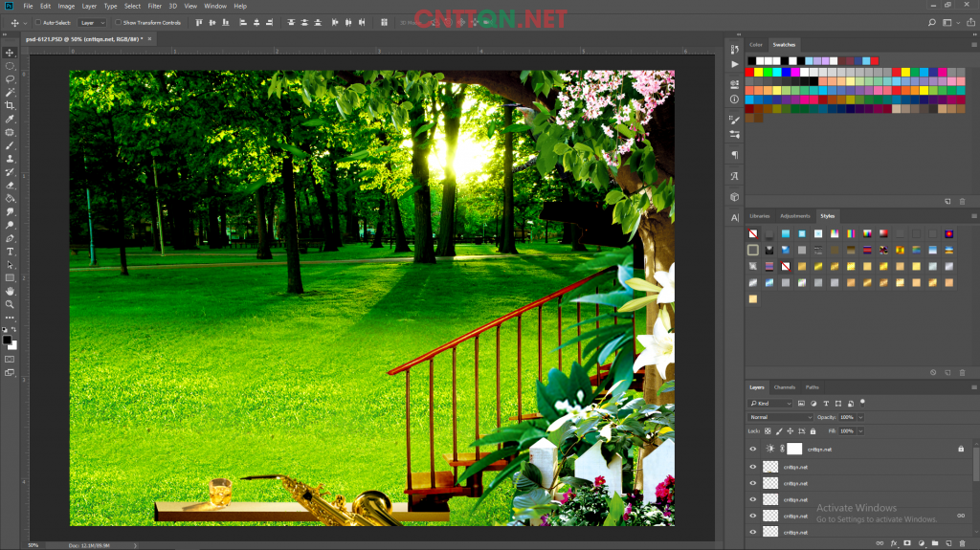Click the 50% zoom field in the status bar
This screenshot has width=980, height=550.
[33, 545]
